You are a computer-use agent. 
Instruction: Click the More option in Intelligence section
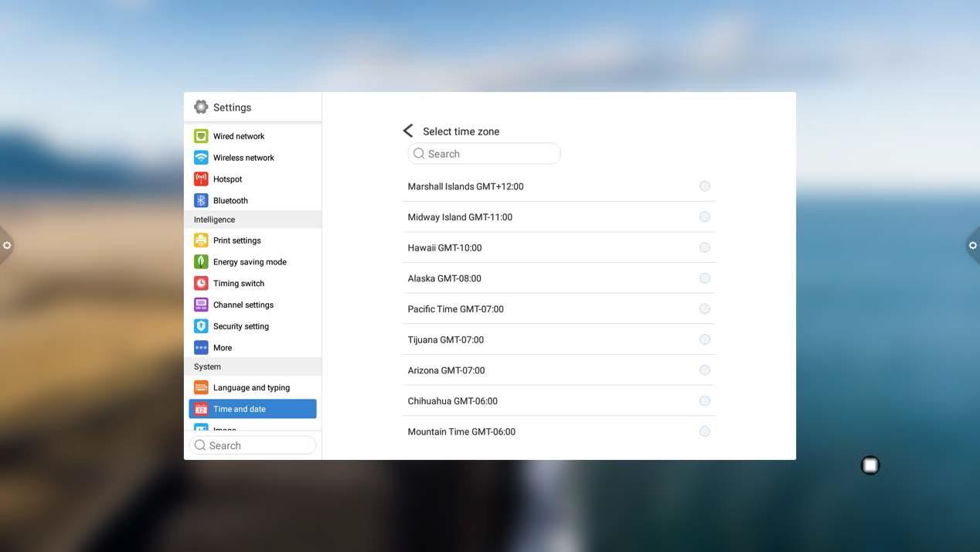coord(223,348)
